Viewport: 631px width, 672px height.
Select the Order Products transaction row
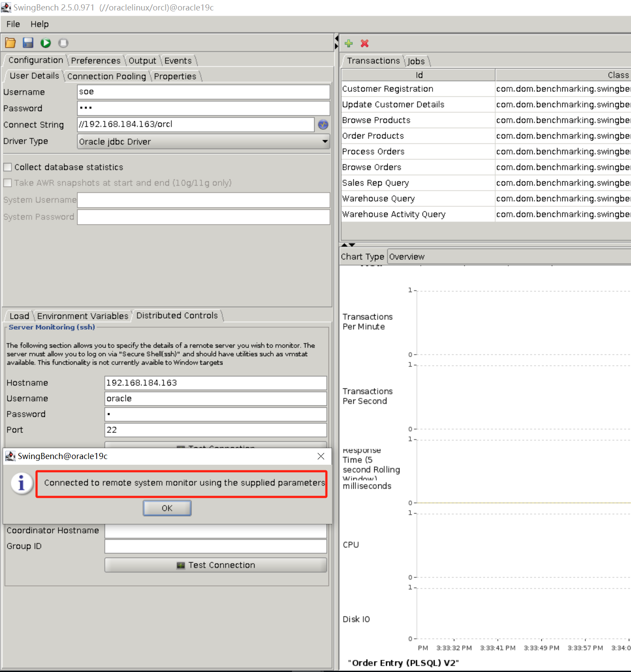[x=486, y=136]
